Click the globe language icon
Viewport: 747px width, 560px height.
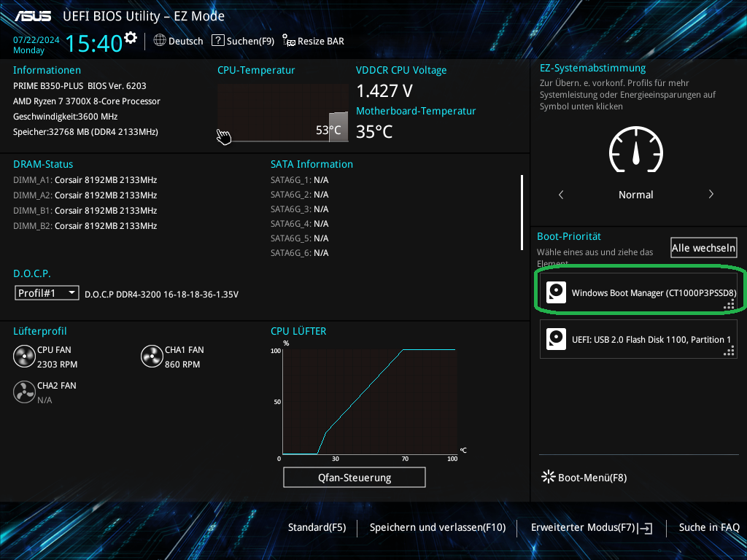(x=160, y=41)
